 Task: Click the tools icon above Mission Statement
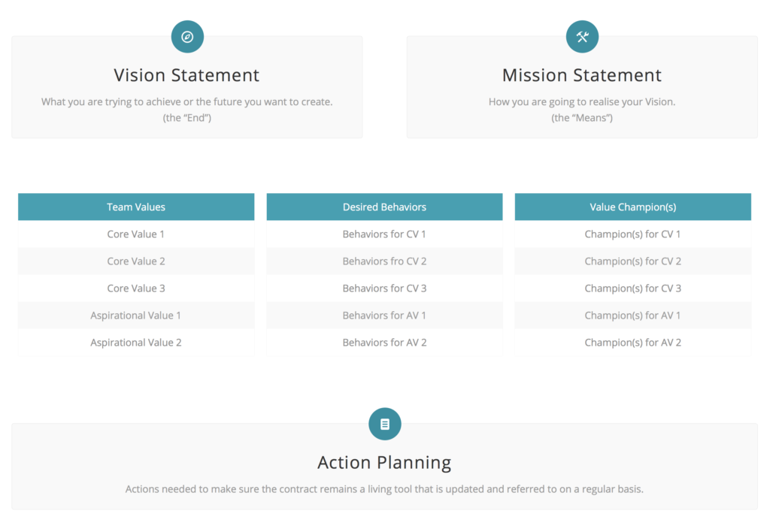582,37
